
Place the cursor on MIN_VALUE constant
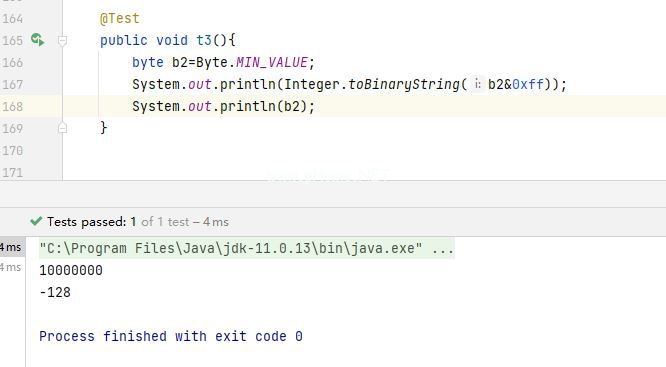272,62
